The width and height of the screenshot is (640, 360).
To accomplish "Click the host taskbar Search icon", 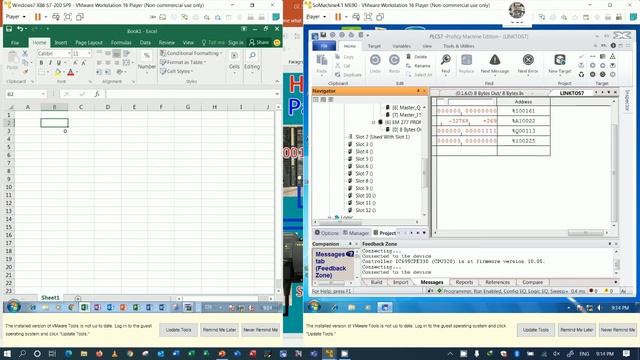I will tap(22, 353).
